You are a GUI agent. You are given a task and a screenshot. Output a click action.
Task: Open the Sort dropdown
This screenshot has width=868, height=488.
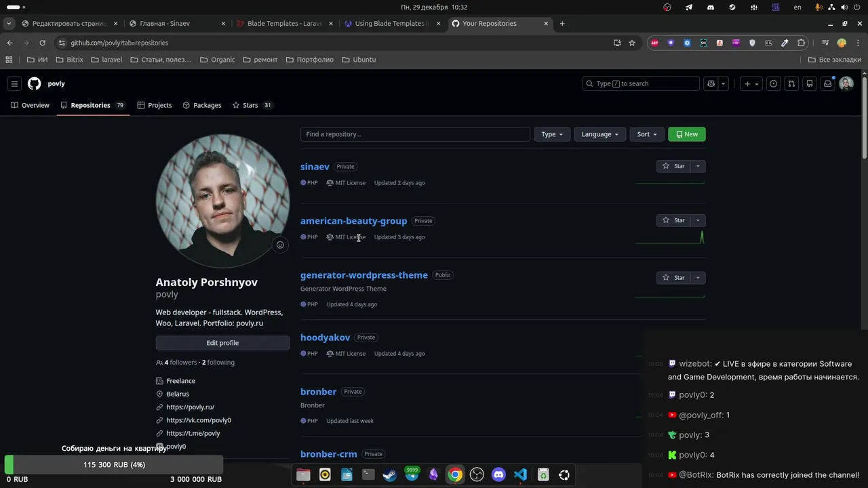[x=647, y=134]
